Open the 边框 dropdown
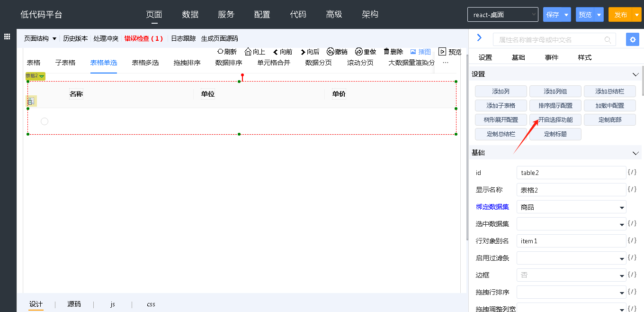This screenshot has width=644, height=312. tap(572, 275)
